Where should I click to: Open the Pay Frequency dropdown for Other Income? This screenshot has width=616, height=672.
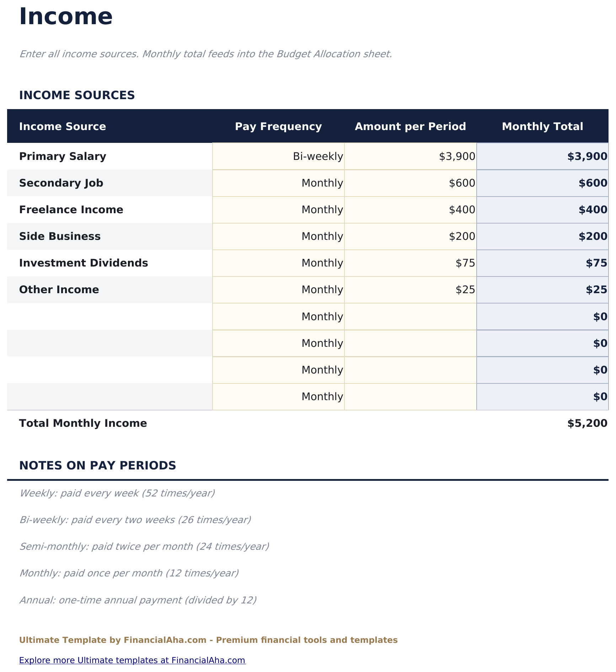tap(278, 290)
